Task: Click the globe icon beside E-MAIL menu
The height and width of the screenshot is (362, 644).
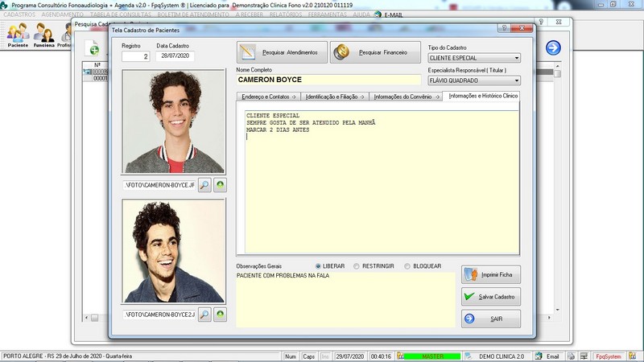Action: point(378,14)
